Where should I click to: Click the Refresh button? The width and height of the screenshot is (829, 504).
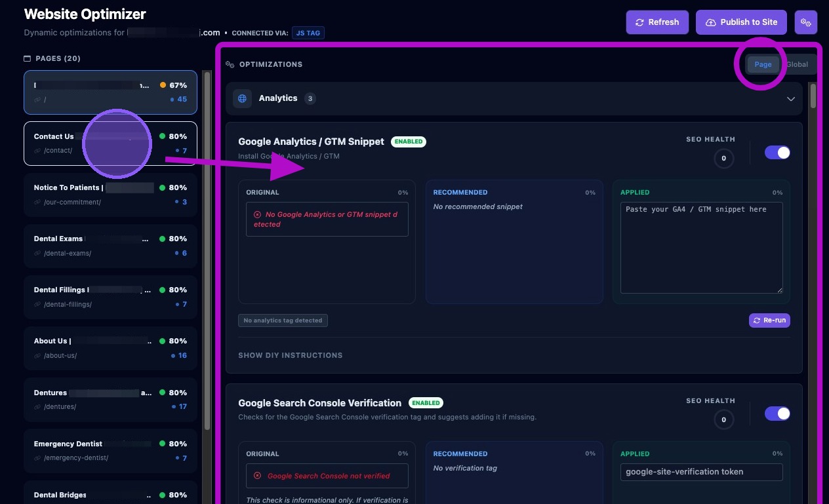pos(657,22)
